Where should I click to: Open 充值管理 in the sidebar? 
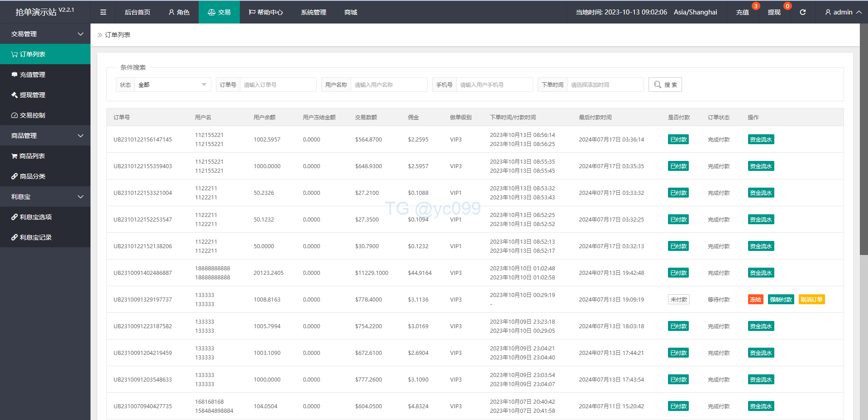(32, 75)
